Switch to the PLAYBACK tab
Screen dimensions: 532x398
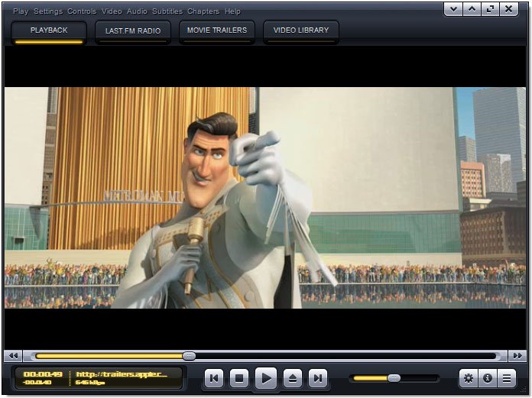point(49,33)
